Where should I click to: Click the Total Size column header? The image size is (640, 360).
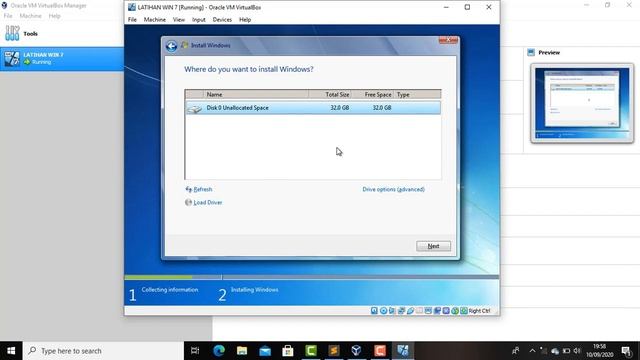click(330, 94)
